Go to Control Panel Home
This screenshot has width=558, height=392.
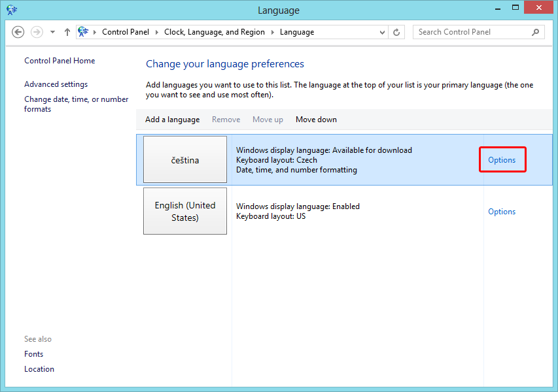60,61
